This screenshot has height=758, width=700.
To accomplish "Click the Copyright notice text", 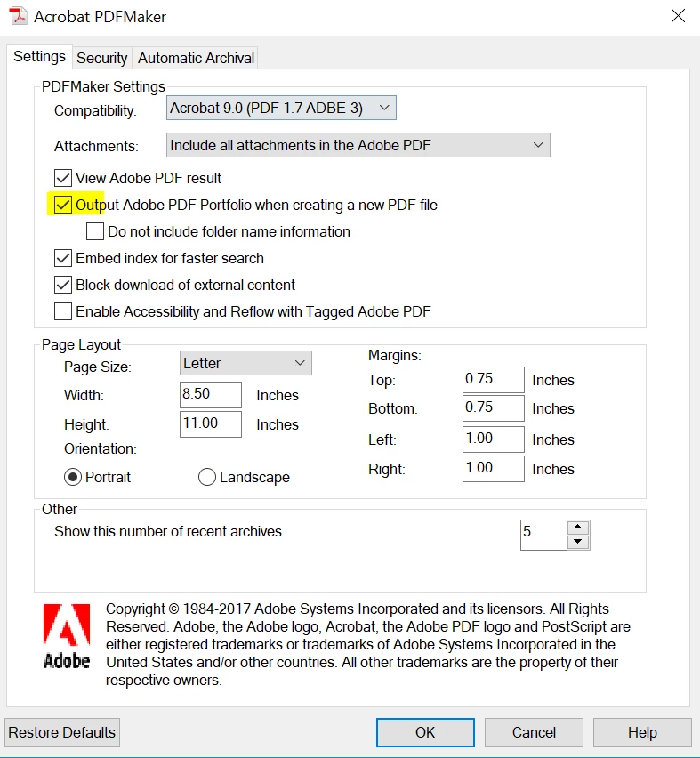I will point(367,644).
